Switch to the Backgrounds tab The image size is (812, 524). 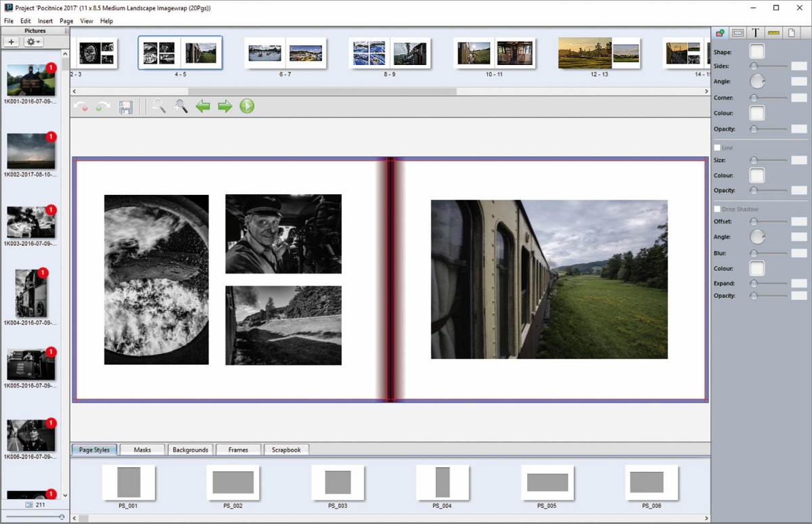tap(190, 450)
